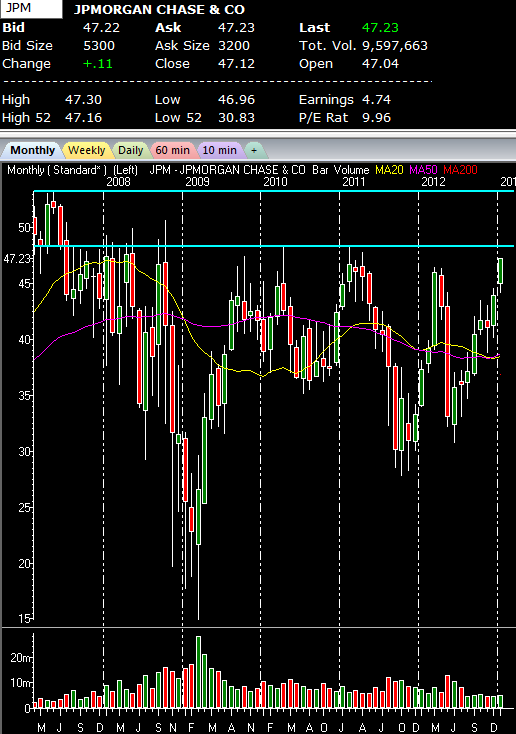
Task: Click the Low value 46.96
Action: point(236,100)
